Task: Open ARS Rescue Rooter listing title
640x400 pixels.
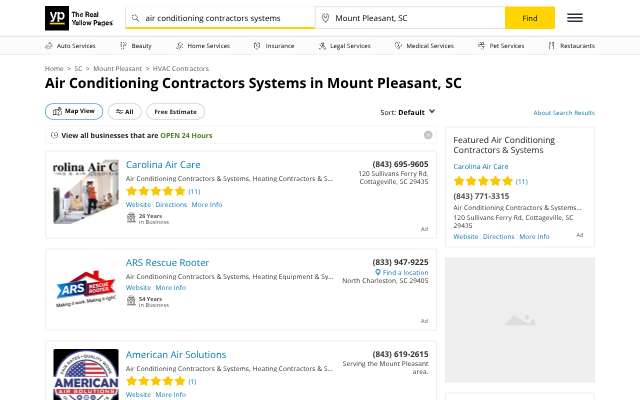Action: tap(167, 262)
